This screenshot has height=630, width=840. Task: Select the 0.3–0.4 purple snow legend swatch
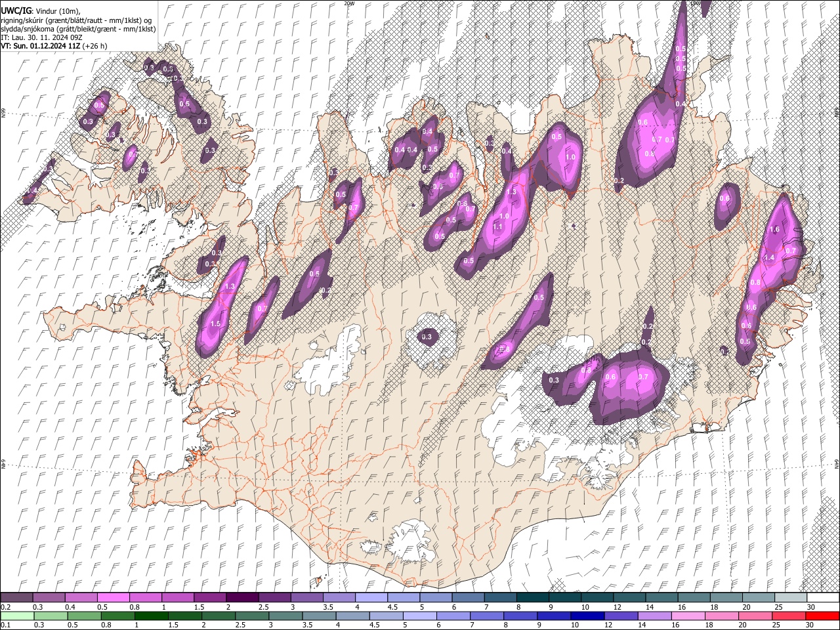point(49,597)
